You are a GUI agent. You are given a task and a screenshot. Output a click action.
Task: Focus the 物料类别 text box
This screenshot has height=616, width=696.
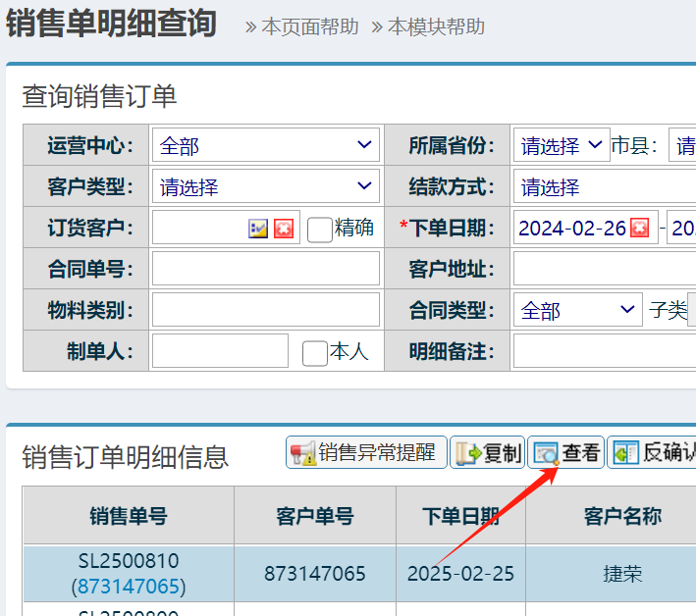[x=265, y=311]
